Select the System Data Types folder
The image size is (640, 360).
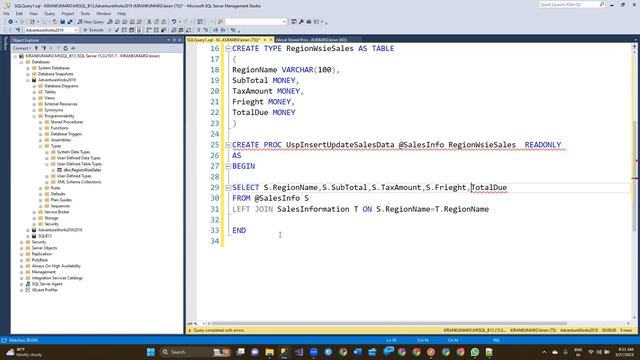coord(73,152)
